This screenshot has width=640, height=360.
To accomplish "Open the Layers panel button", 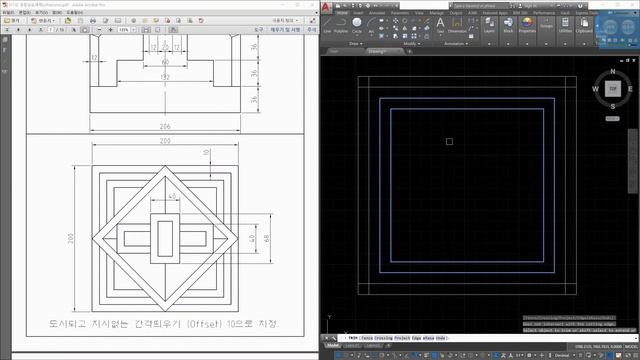I will click(x=489, y=26).
